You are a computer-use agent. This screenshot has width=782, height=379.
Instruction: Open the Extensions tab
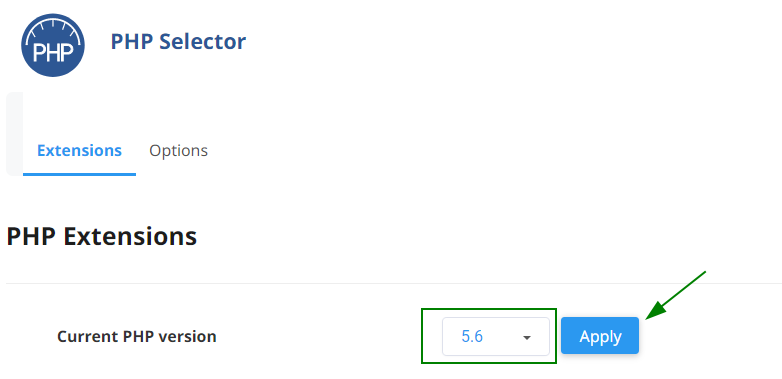[x=79, y=151]
